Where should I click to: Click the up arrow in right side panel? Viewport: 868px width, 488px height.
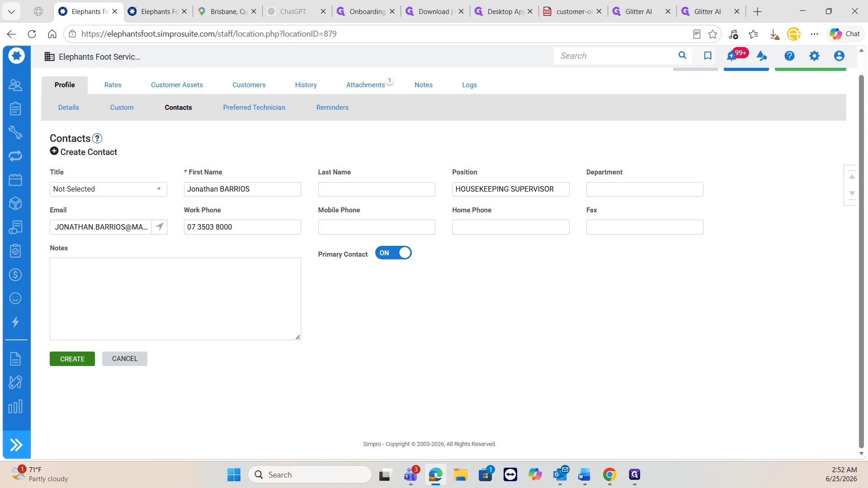pyautogui.click(x=852, y=177)
